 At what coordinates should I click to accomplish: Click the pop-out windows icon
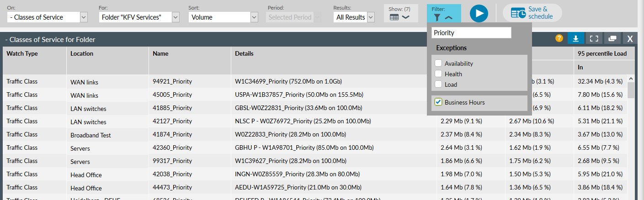[612, 39]
